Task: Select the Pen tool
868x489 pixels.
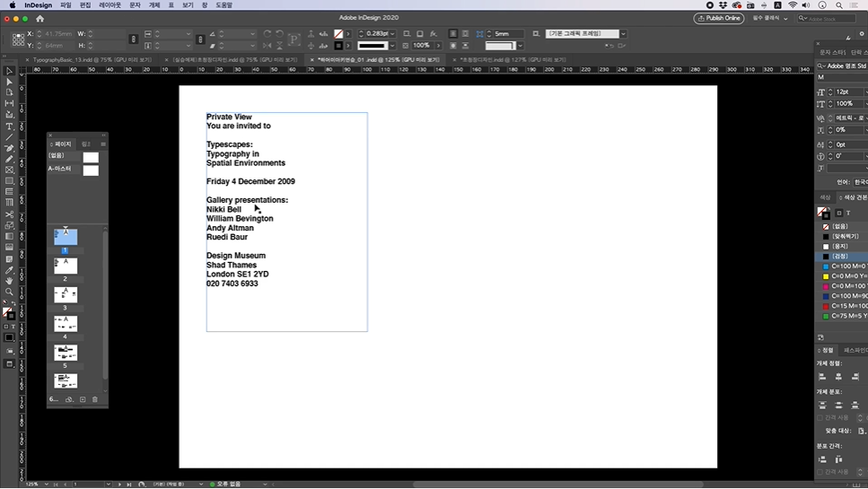Action: click(9, 148)
